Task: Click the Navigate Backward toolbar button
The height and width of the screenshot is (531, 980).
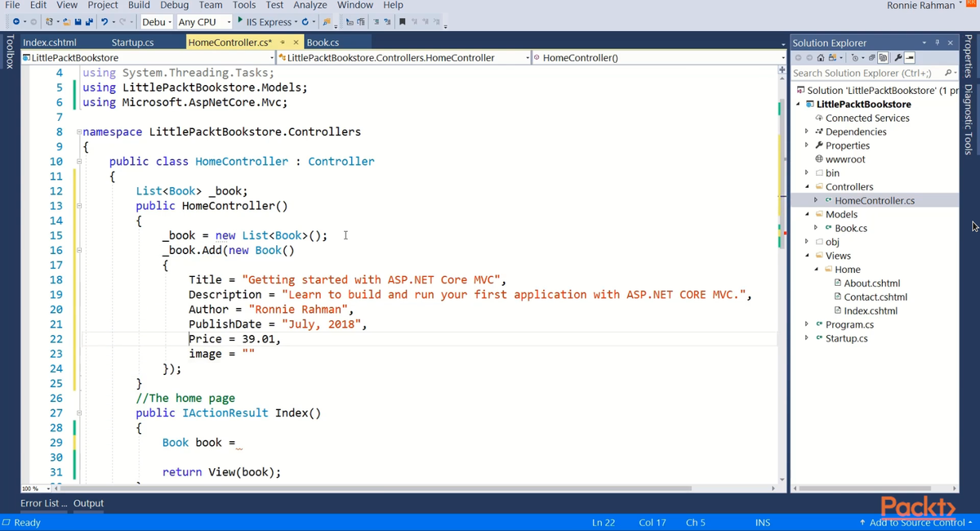Action: click(x=16, y=21)
